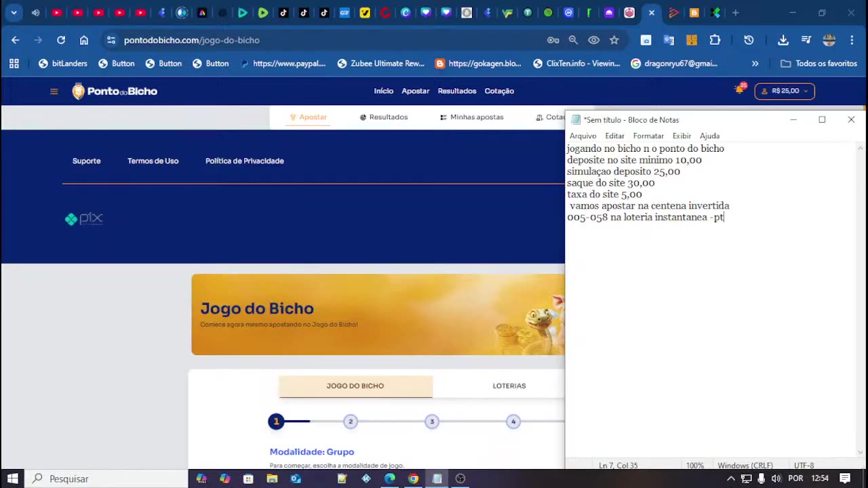Switch to JOGO DO BICHO tab

click(x=355, y=386)
